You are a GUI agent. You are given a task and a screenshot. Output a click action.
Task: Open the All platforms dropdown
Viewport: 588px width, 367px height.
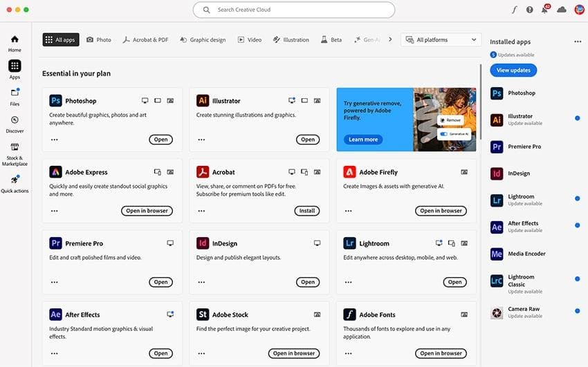click(x=441, y=39)
